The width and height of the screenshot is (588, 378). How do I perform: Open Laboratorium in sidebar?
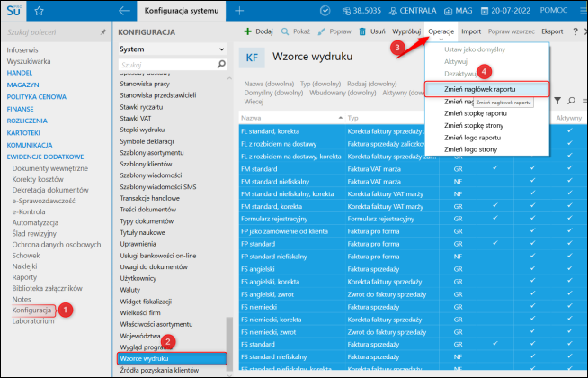click(x=33, y=321)
